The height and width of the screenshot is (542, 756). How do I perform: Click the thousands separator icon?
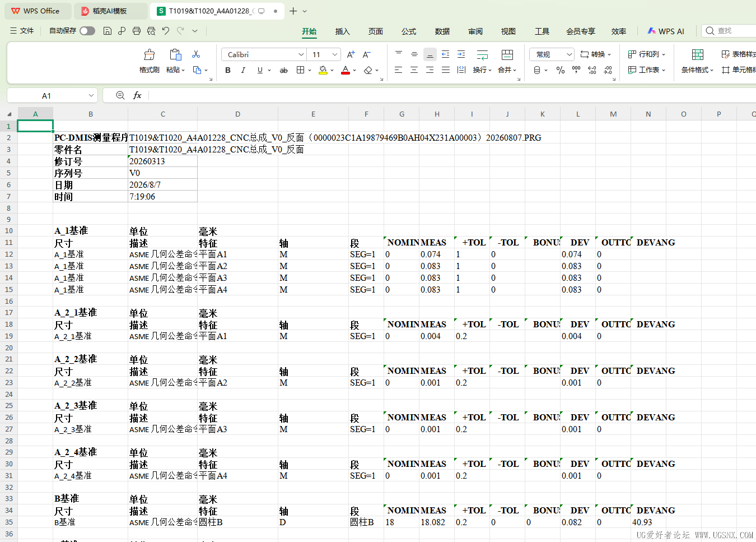tap(576, 70)
